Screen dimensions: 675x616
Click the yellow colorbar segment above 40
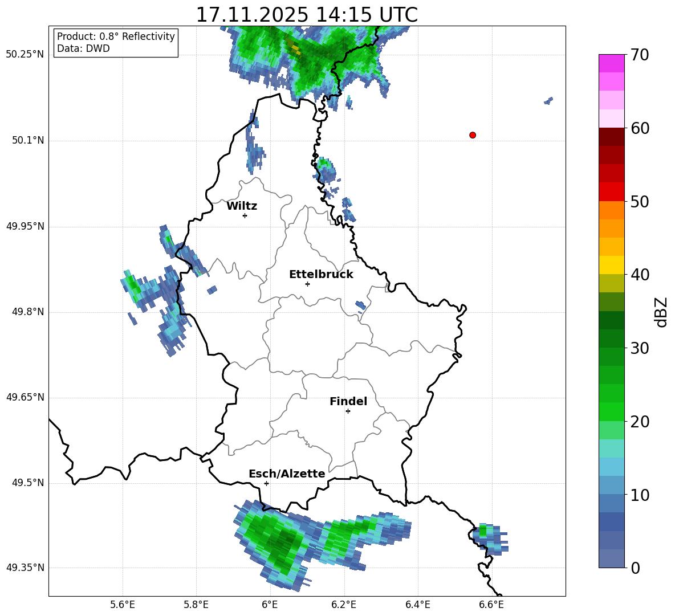tap(612, 265)
